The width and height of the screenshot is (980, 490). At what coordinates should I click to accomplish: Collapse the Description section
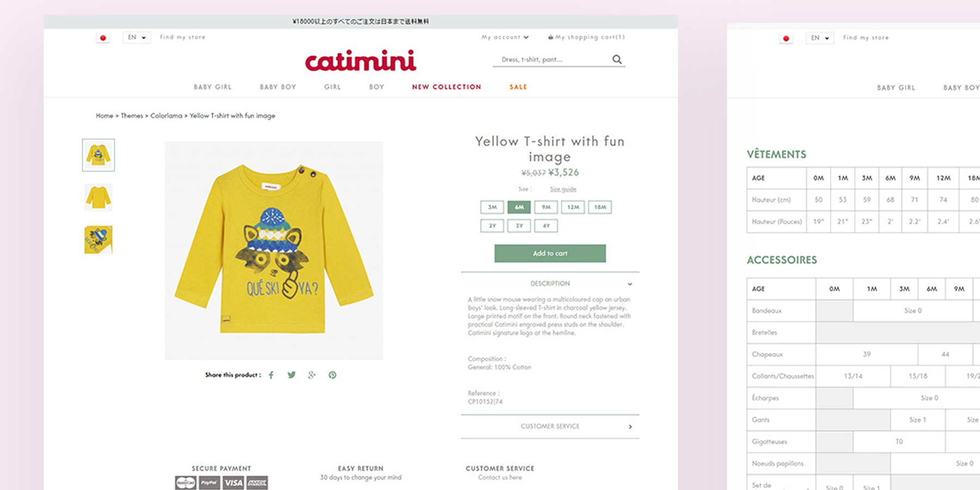pos(629,284)
